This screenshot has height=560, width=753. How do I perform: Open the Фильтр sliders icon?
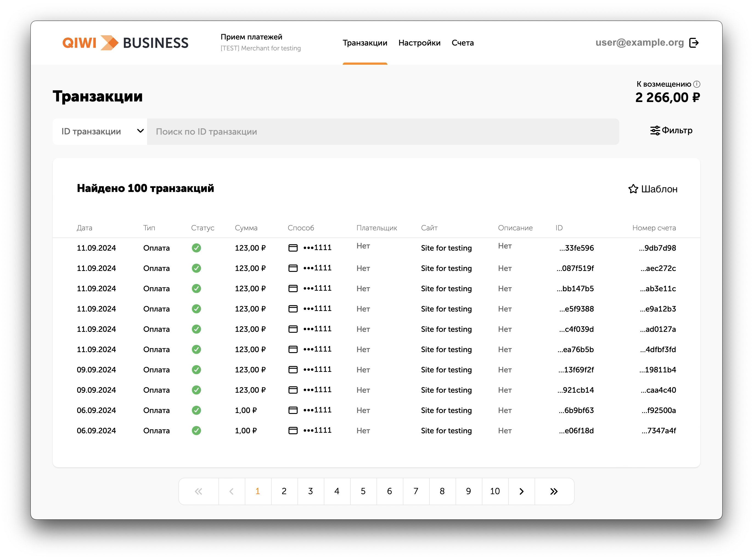655,131
